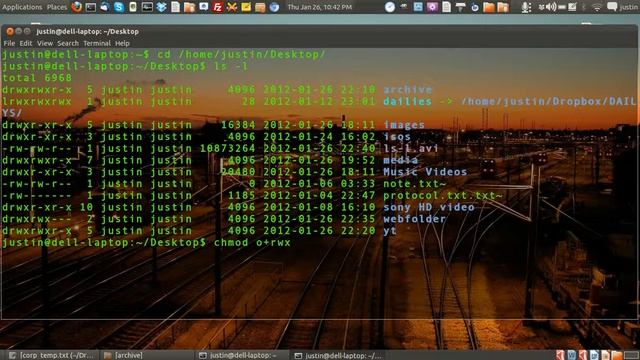
Task: Click the 'note.txt~' file name
Action: 414,184
